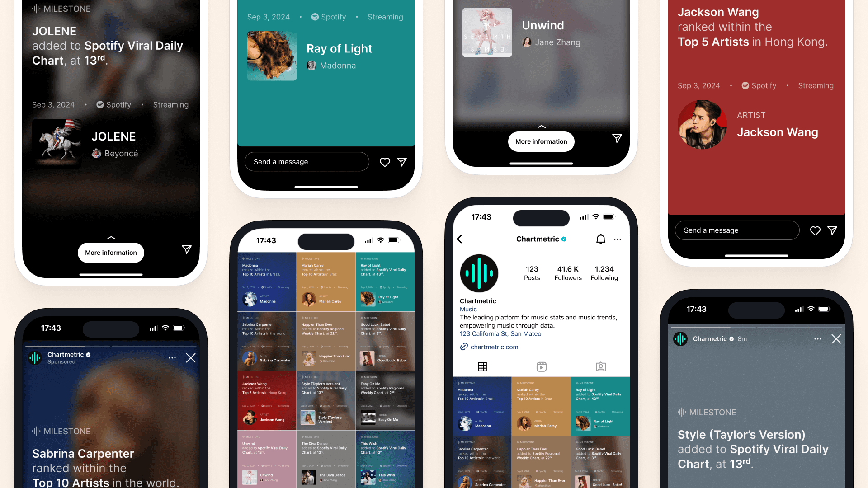Screen dimensions: 868x488
Task: Click the notification bell icon on Chartmetric Instagram profile
Action: click(x=600, y=238)
